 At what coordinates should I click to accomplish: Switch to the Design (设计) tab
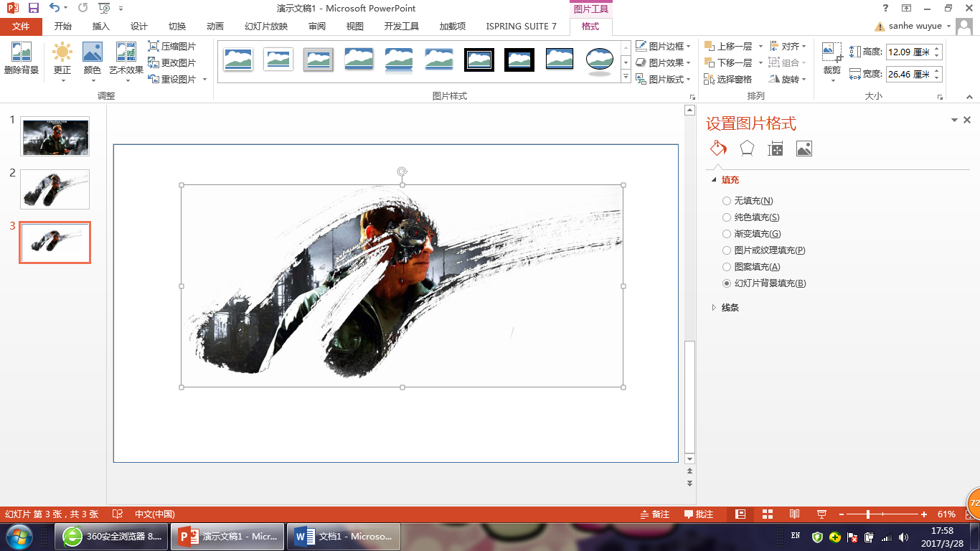[139, 27]
